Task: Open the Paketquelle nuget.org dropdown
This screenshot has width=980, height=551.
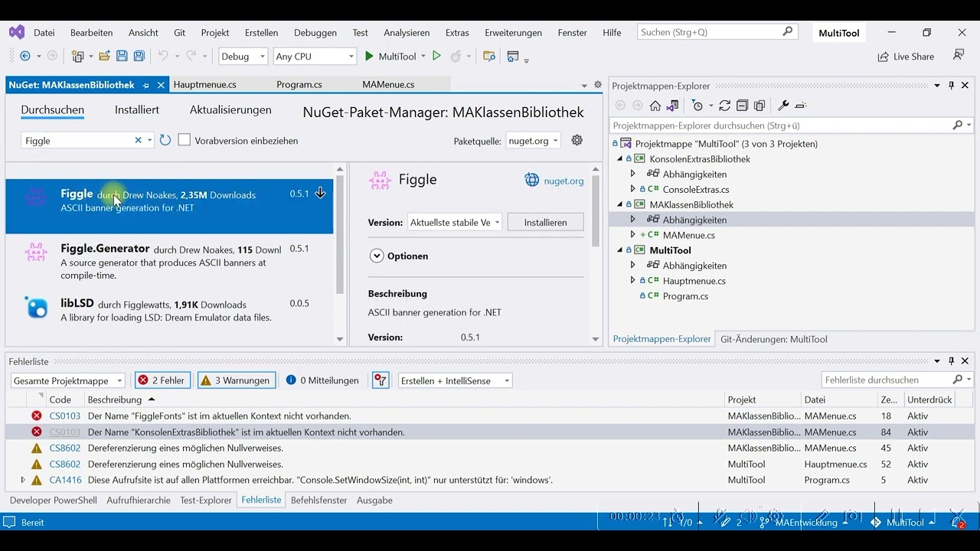Action: [533, 141]
